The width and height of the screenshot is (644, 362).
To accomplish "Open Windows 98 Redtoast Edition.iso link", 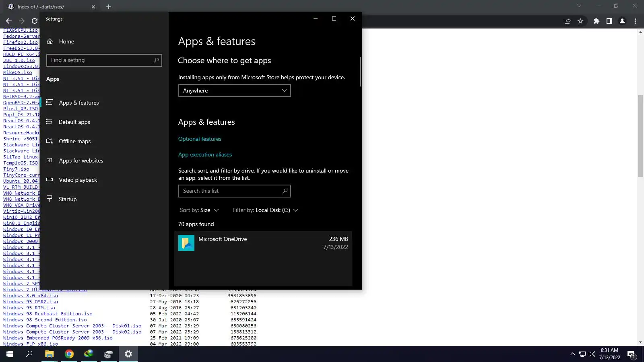I will (48, 314).
